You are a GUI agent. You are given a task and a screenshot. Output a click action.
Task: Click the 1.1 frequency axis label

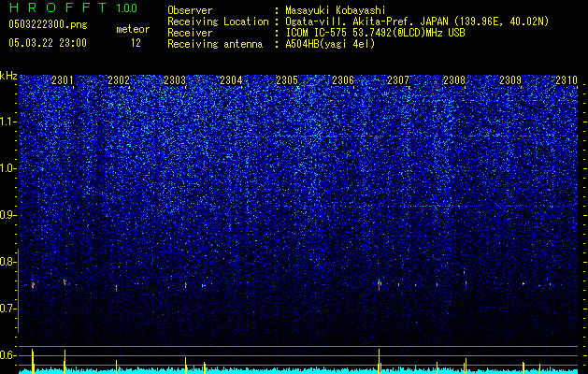pos(7,122)
